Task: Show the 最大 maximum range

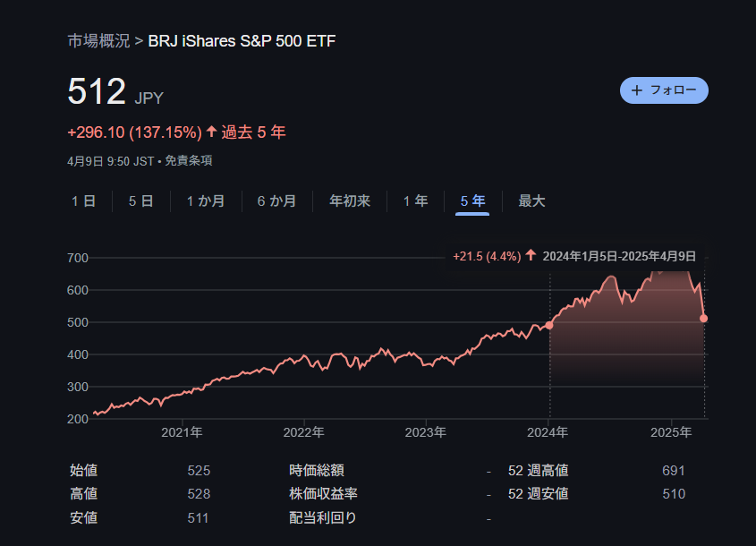Action: (x=531, y=201)
